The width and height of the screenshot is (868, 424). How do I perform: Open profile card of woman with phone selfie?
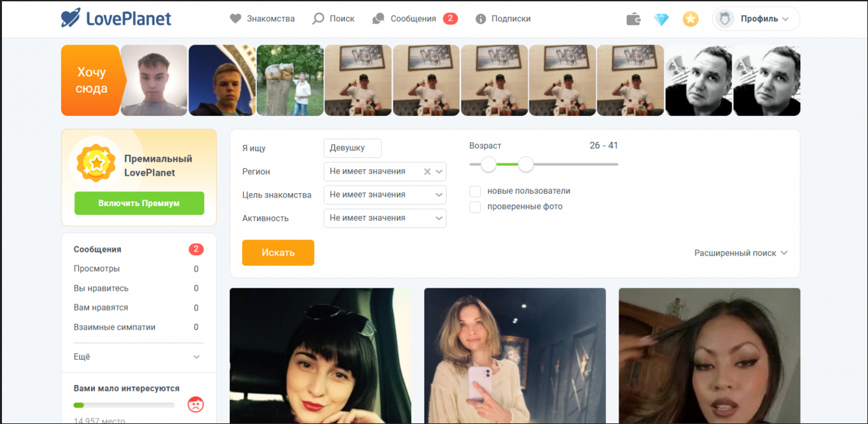point(515,356)
